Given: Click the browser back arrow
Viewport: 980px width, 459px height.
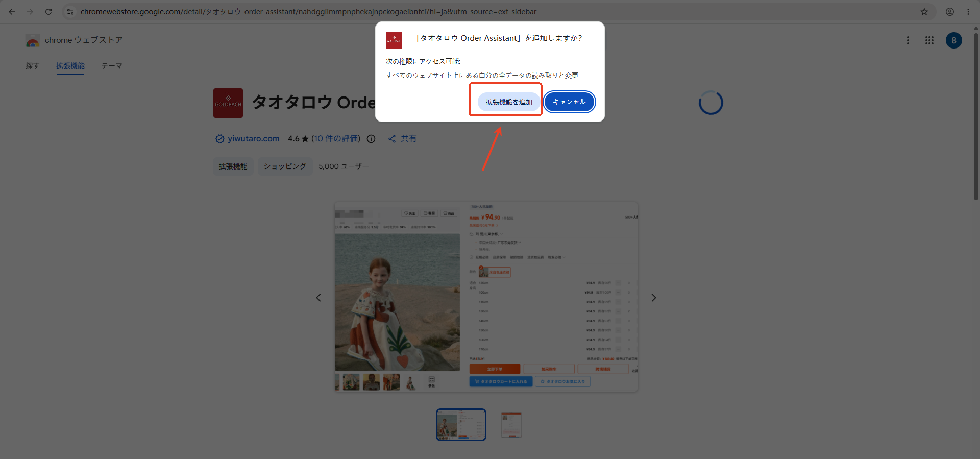Looking at the screenshot, I should coord(12,12).
